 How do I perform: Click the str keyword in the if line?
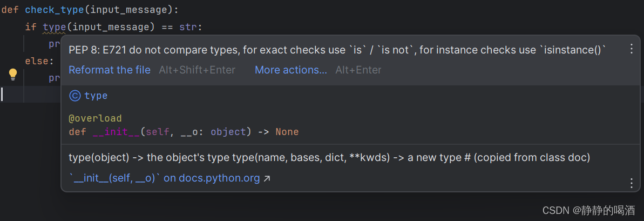pos(188,27)
